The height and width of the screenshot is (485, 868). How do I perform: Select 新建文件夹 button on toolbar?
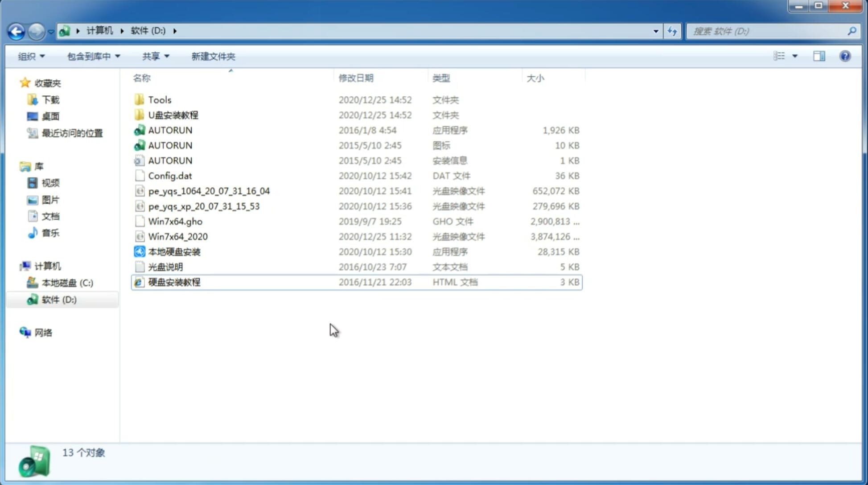coord(213,56)
